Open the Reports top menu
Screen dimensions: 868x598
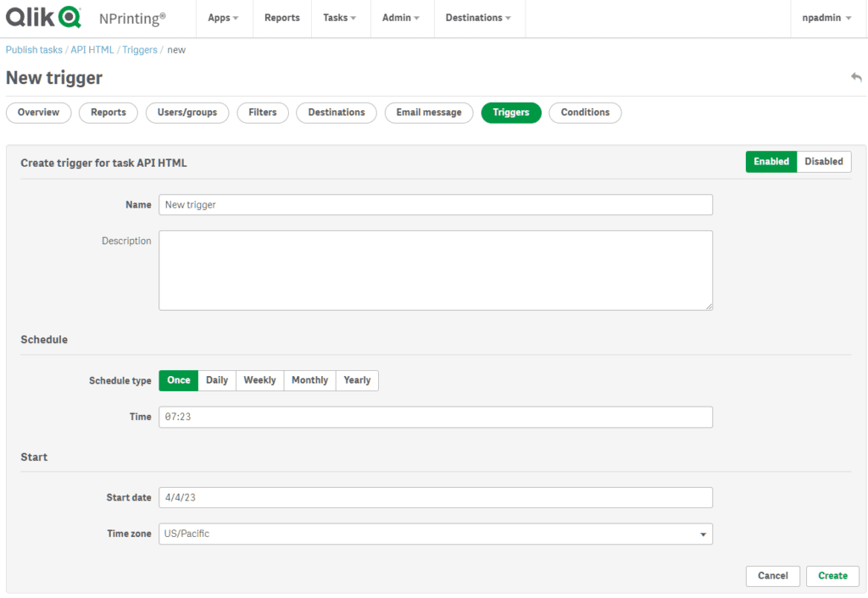(281, 18)
